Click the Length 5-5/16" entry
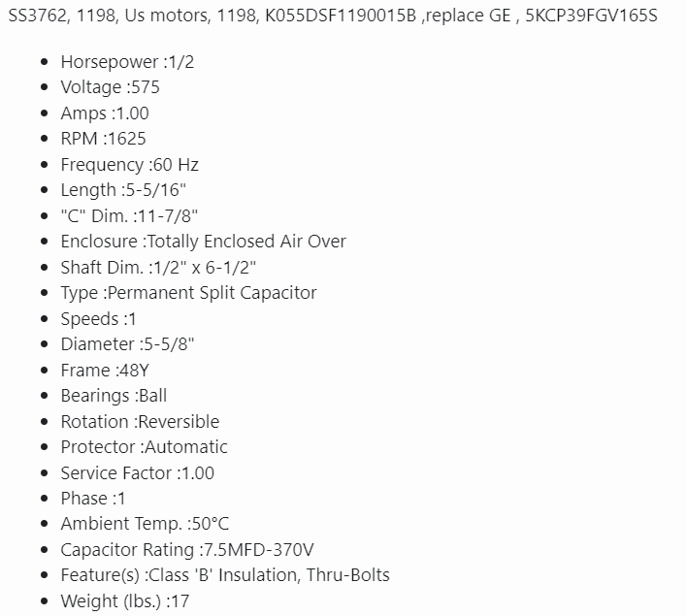The image size is (687, 616). pos(123,190)
